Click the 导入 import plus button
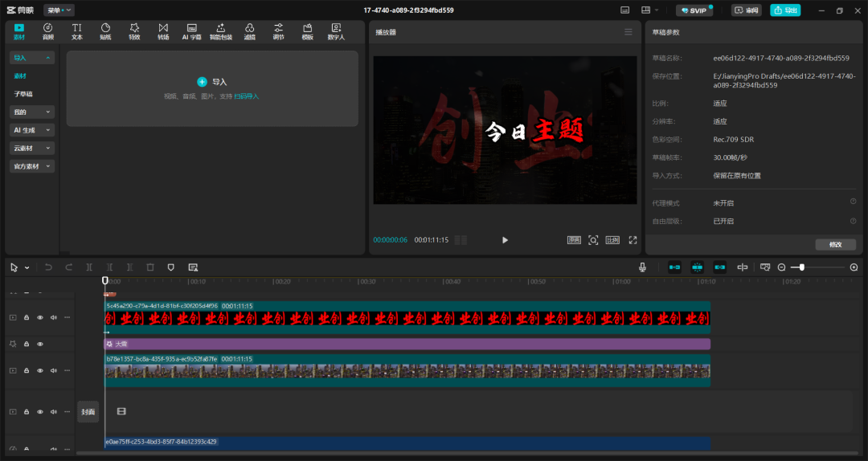 point(212,82)
